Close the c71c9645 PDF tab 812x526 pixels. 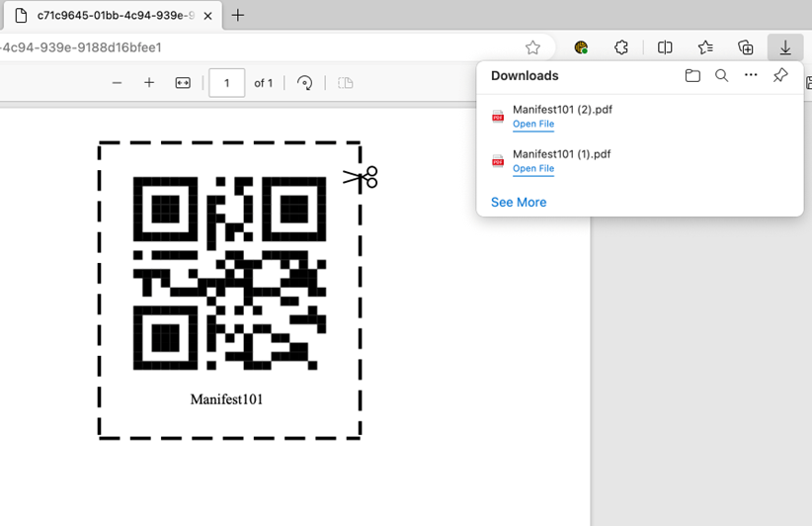tap(207, 16)
